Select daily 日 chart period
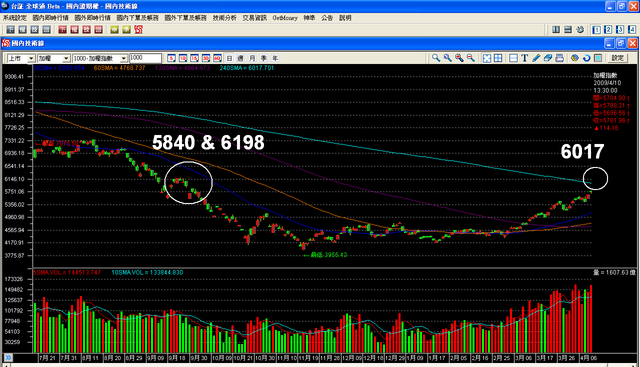 (x=229, y=58)
